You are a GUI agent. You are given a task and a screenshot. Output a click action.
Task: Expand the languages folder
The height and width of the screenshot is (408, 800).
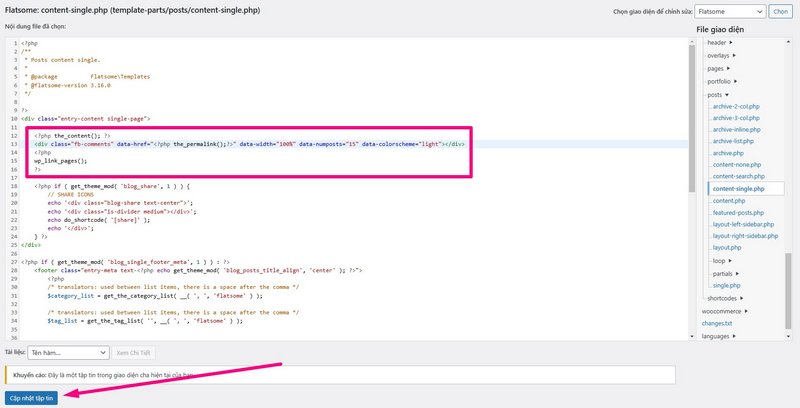(x=718, y=336)
